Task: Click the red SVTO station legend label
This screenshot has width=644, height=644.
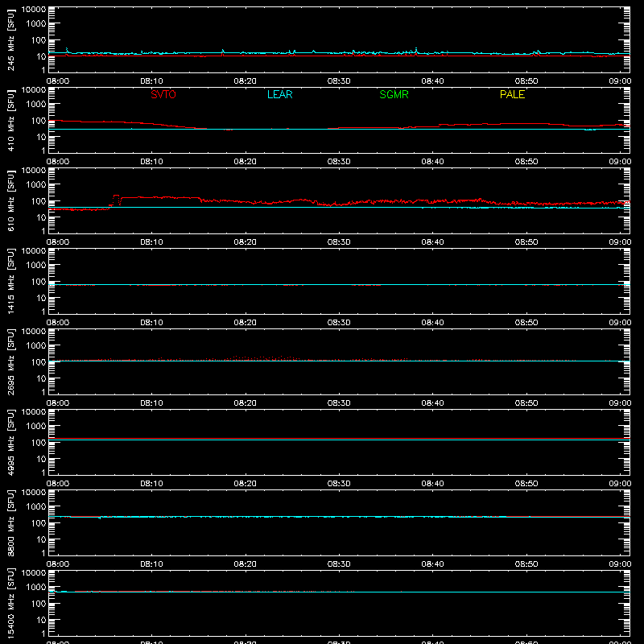Action: (x=163, y=94)
